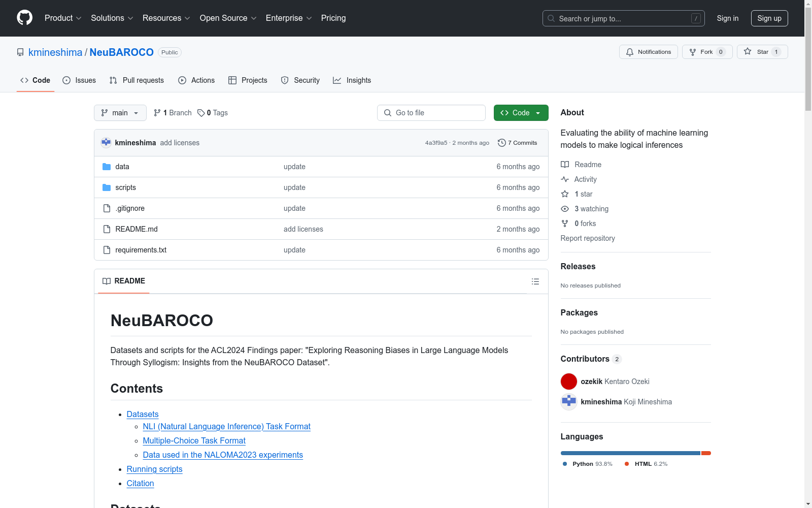
Task: Click the Readme book icon in About
Action: pos(565,165)
